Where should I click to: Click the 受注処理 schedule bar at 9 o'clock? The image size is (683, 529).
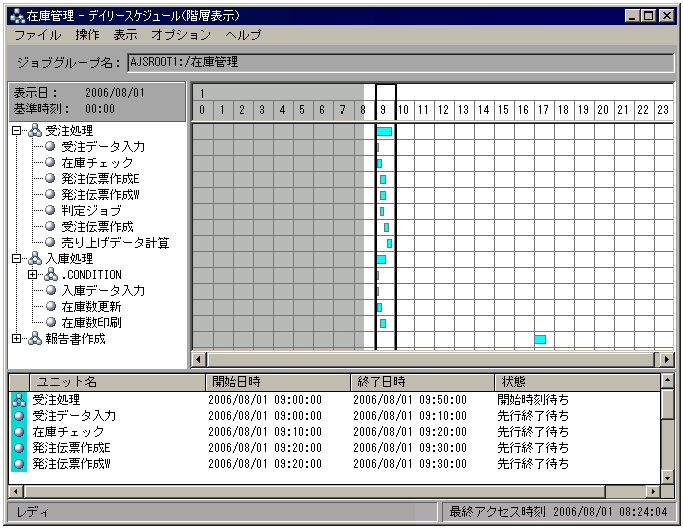pyautogui.click(x=384, y=131)
